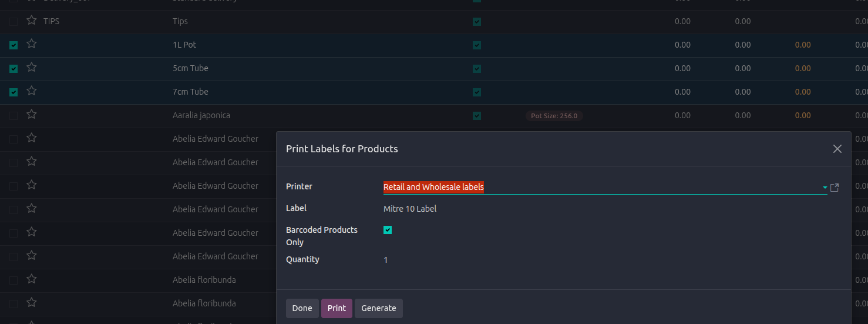Click the orange 0.00 in 1L Pot row
This screenshot has width=868, height=324.
click(803, 45)
